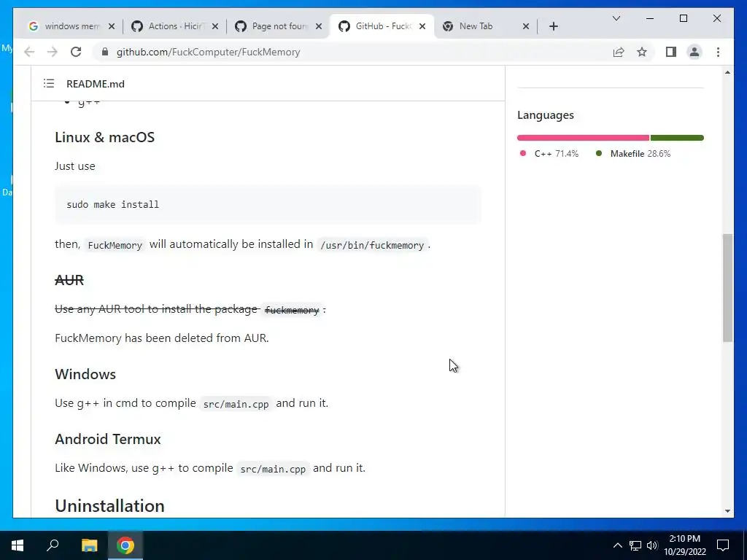This screenshot has width=747, height=560.
Task: Close the 'Page not found' tab
Action: pos(319,26)
